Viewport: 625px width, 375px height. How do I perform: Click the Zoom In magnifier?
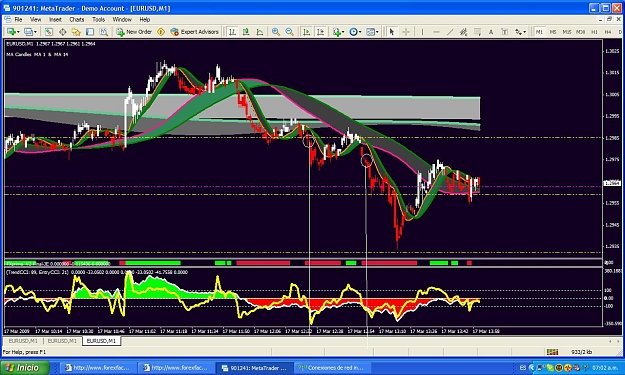pyautogui.click(x=275, y=32)
